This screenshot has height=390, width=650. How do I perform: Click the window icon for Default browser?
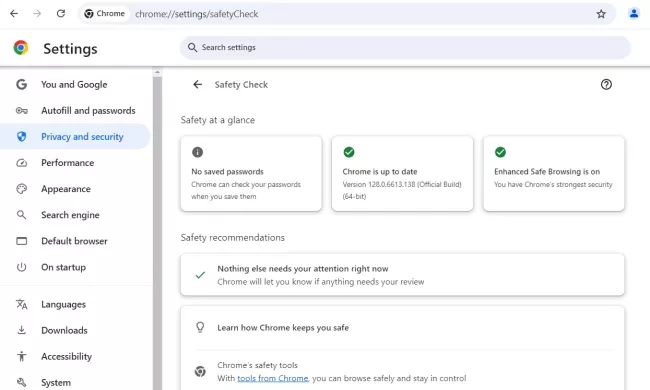pos(22,241)
